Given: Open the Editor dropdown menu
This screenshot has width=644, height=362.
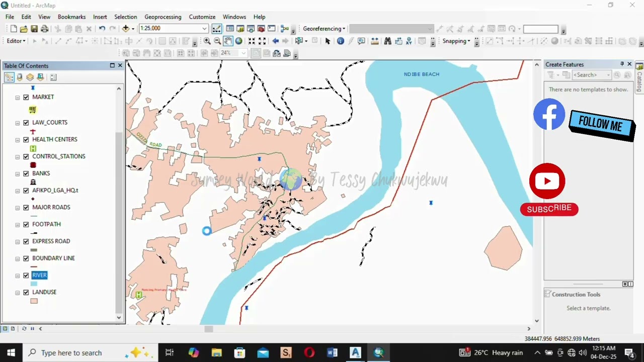Looking at the screenshot, I should tap(16, 41).
